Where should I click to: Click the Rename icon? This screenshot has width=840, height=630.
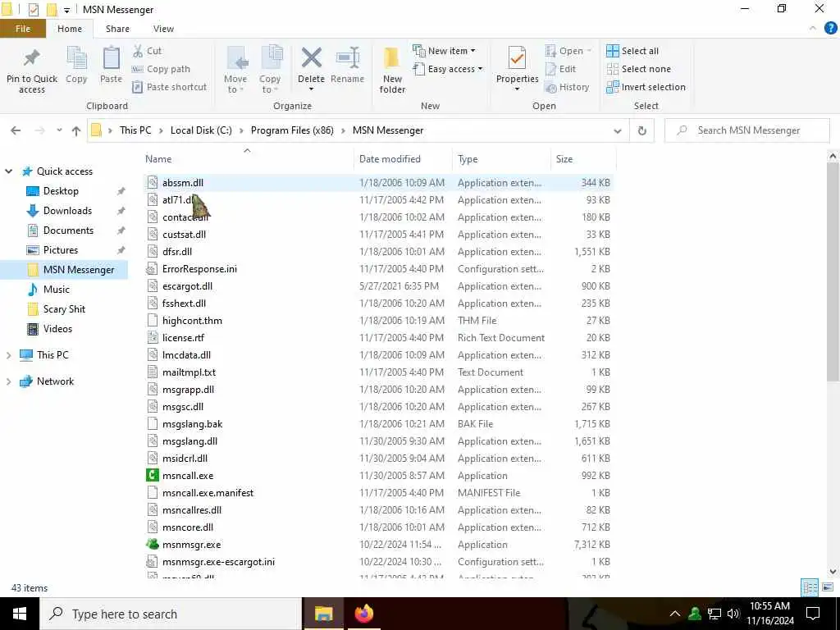[347, 58]
